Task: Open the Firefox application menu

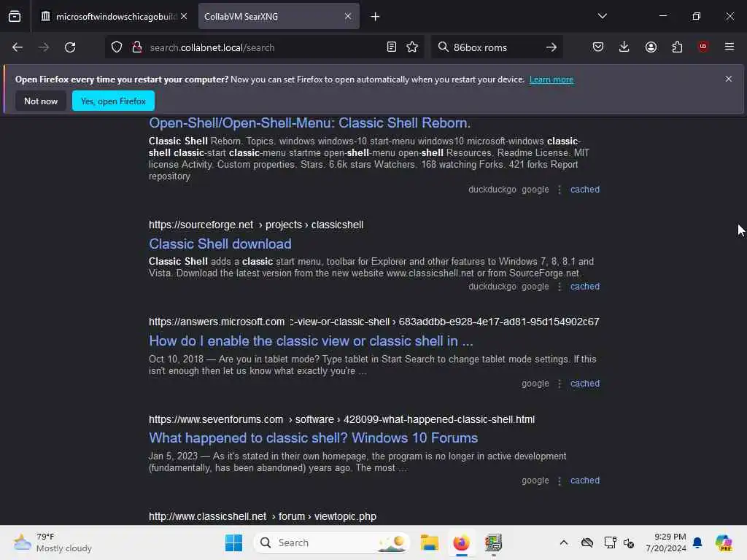Action: [729, 47]
